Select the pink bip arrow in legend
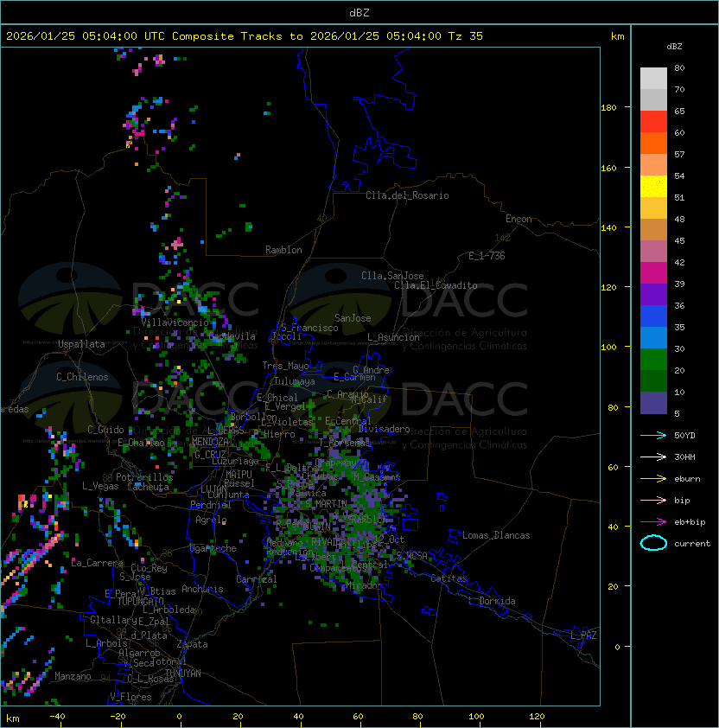 653,500
